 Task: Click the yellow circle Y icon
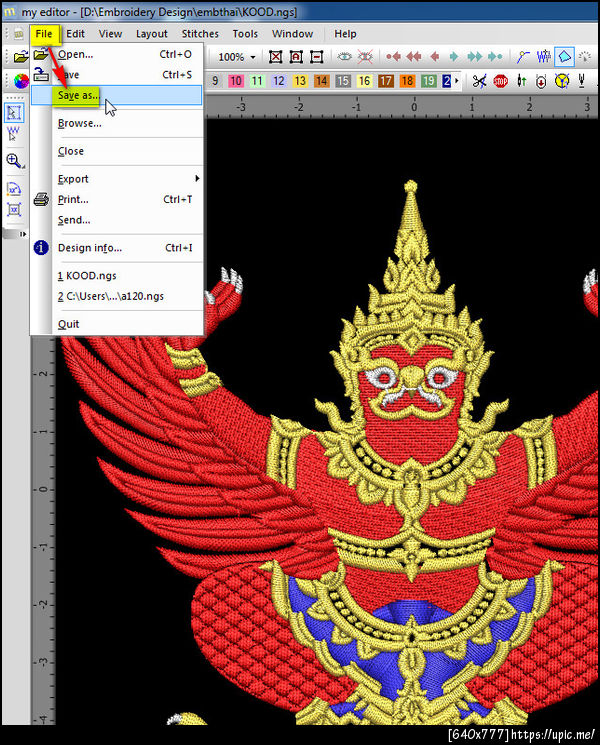tap(562, 81)
